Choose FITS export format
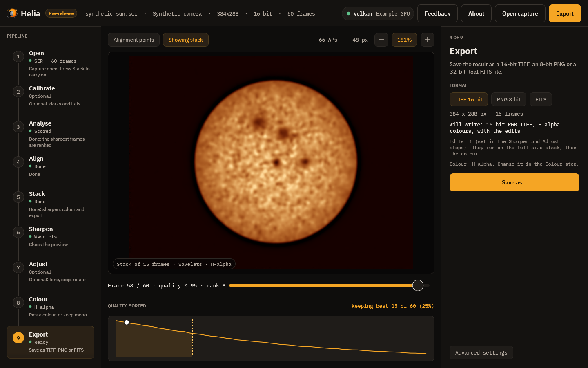Image resolution: width=588 pixels, height=368 pixels. point(541,99)
